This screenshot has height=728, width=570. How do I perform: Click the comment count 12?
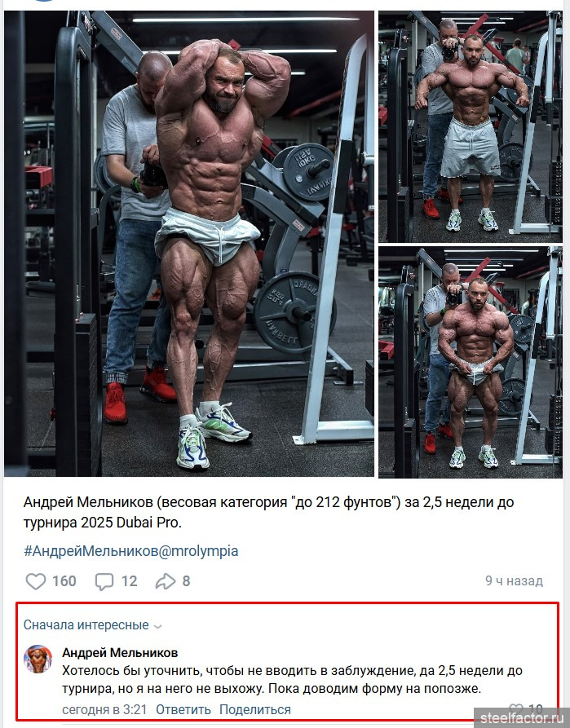[129, 581]
